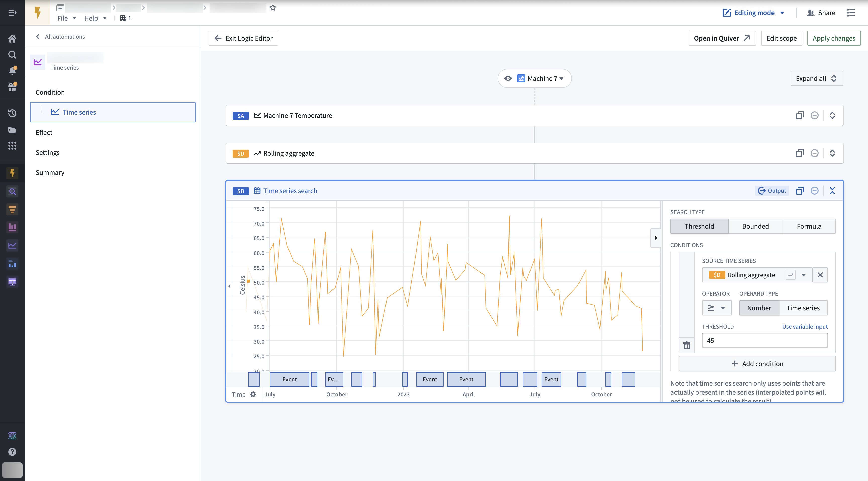This screenshot has width=868, height=481.
Task: Open the Editing mode dropdown
Action: pos(754,13)
